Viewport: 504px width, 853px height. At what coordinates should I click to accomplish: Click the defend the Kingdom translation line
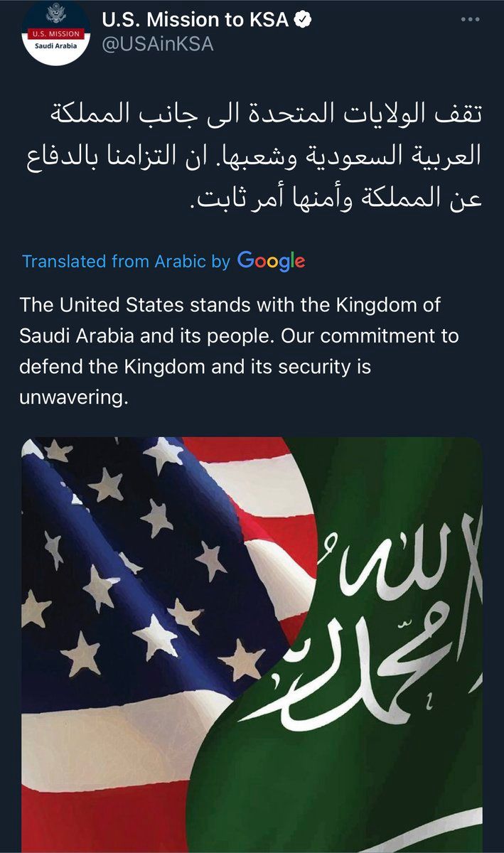[195, 367]
